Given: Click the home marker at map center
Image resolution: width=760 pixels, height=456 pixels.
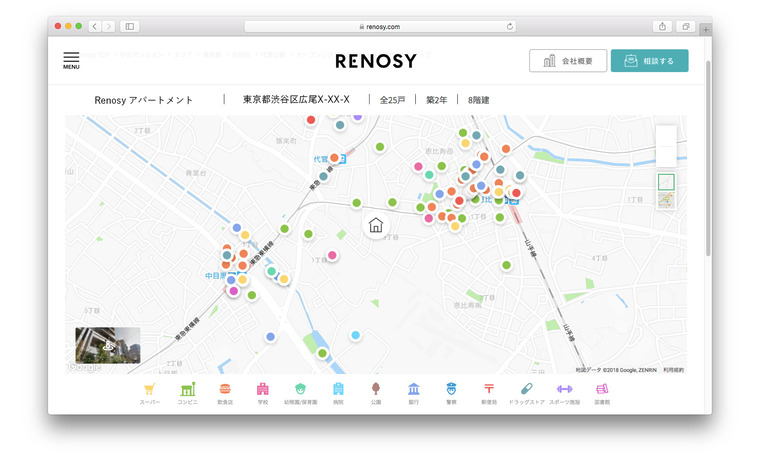Looking at the screenshot, I should click(x=376, y=225).
